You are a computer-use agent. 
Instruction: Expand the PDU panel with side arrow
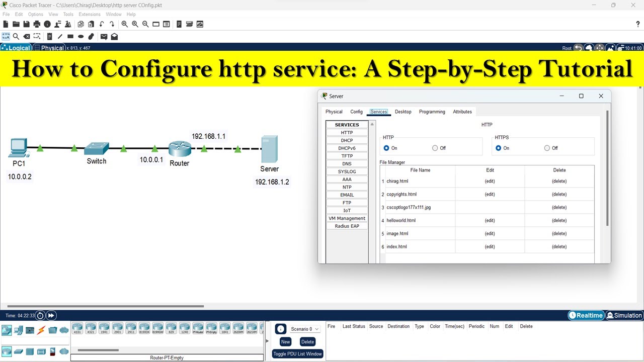click(267, 341)
